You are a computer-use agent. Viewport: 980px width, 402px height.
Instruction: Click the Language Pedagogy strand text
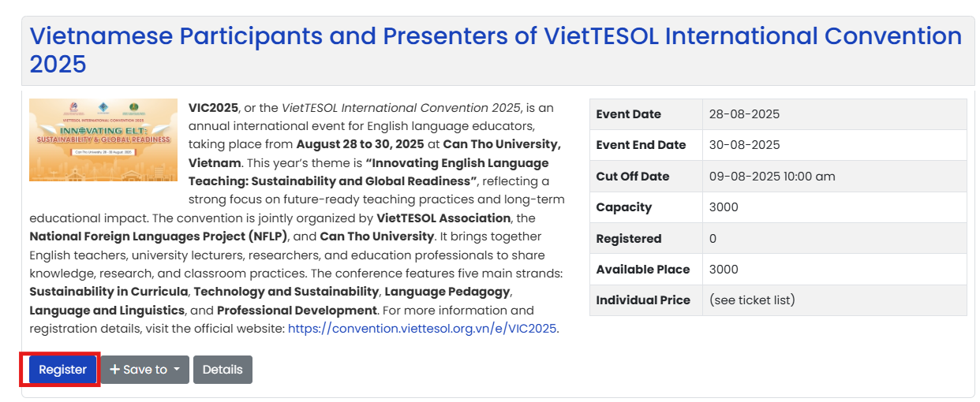447,292
